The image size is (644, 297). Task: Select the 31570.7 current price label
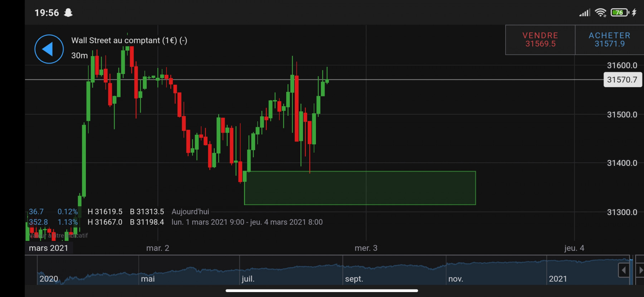623,80
